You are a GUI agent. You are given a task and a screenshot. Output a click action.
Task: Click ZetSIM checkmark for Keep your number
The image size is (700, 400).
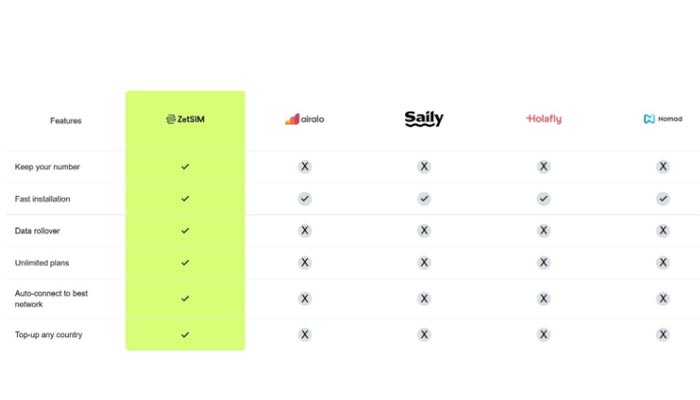coord(185,167)
